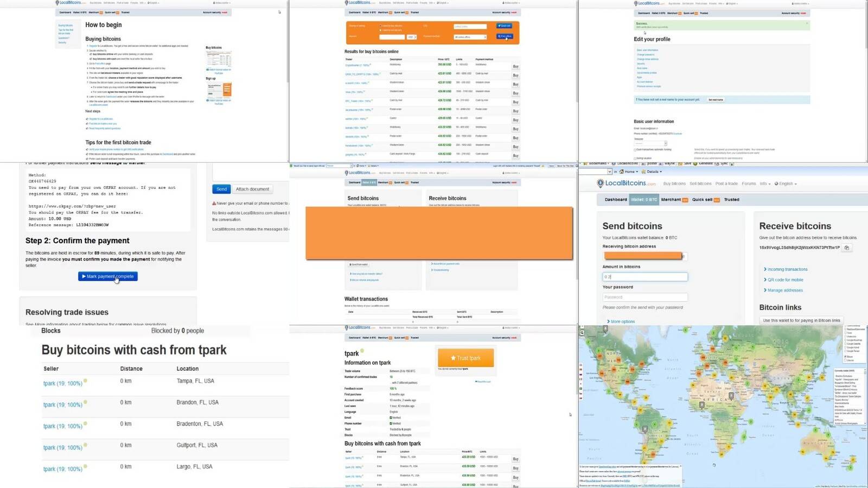Click the Receiving bitcoin address field
This screenshot has height=488, width=868.
[644, 256]
